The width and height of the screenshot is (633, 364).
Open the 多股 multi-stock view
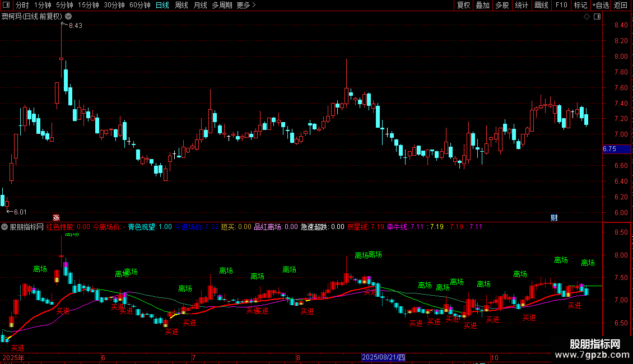click(502, 5)
